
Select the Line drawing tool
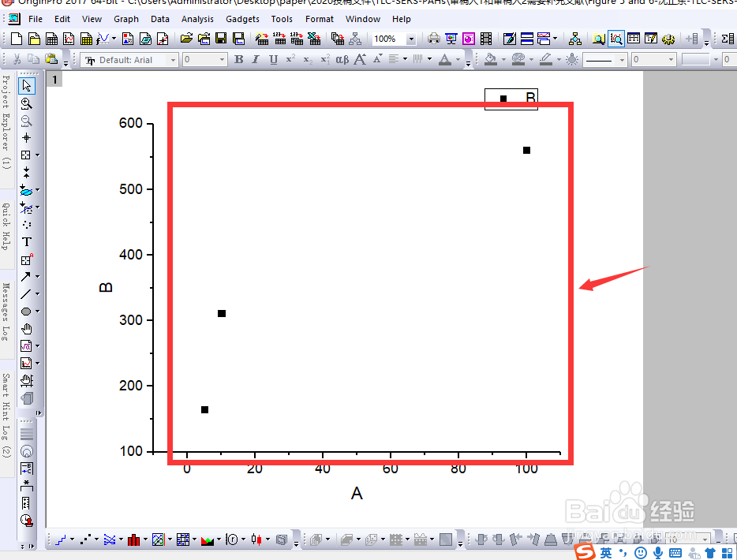(26, 294)
